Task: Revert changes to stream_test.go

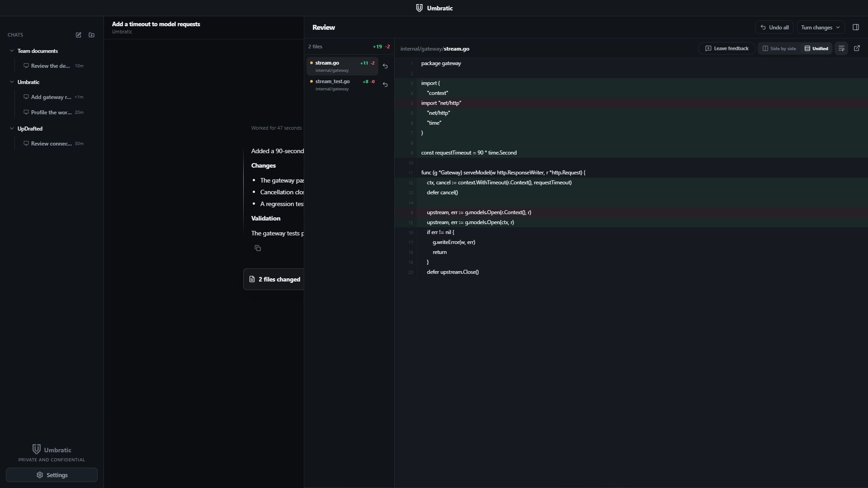Action: click(x=385, y=84)
